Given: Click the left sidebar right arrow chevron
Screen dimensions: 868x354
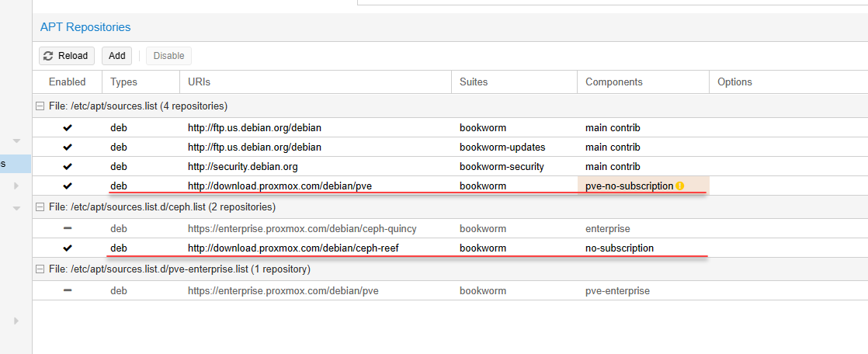Looking at the screenshot, I should 16,186.
